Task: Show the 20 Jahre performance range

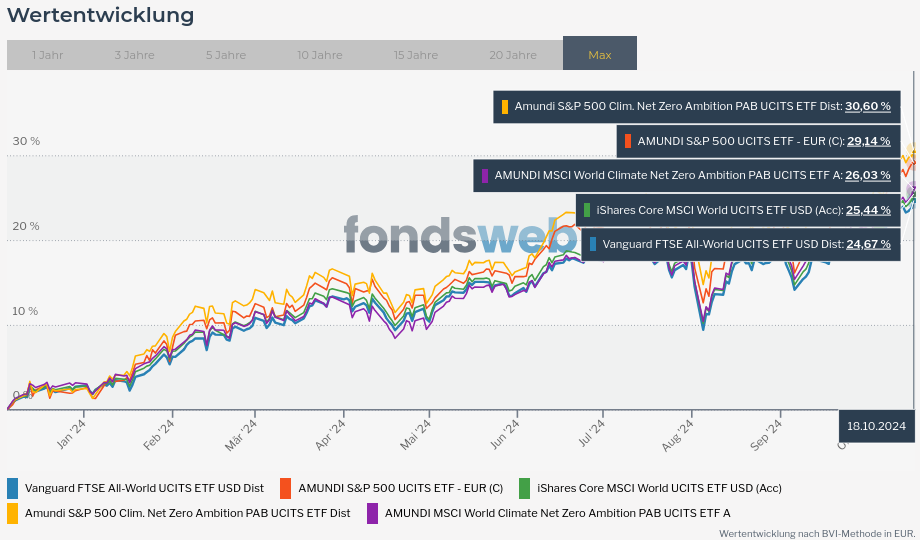Action: pyautogui.click(x=513, y=55)
